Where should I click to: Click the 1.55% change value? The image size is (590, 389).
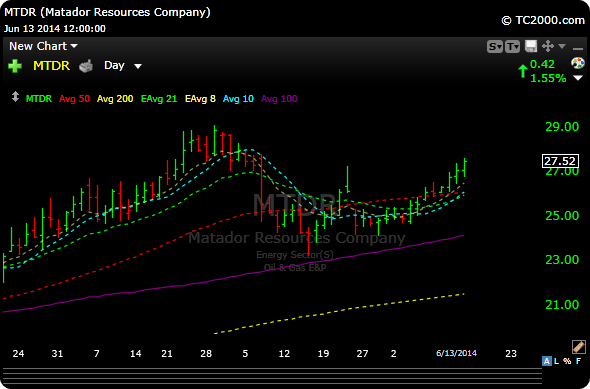coord(548,78)
